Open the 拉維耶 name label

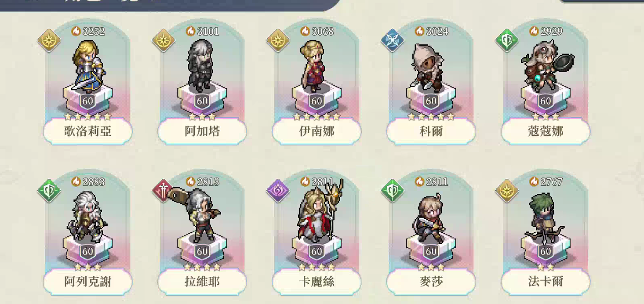(202, 281)
